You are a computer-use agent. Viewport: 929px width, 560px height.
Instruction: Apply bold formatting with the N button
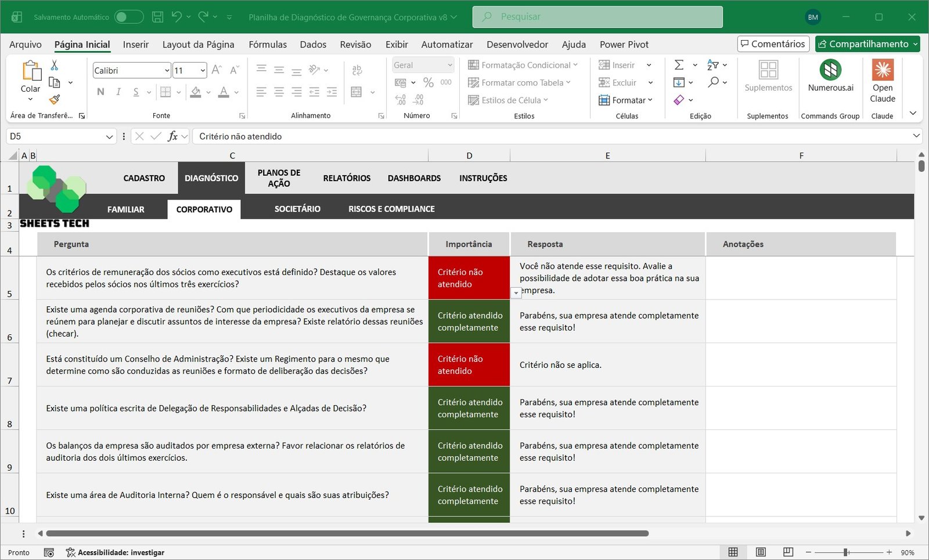[100, 92]
